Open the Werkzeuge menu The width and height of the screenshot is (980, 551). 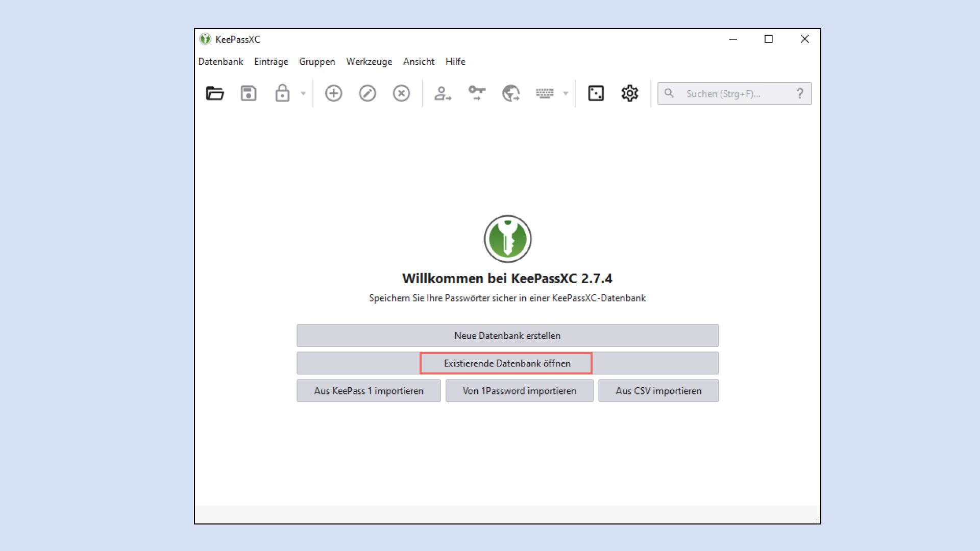pos(369,61)
